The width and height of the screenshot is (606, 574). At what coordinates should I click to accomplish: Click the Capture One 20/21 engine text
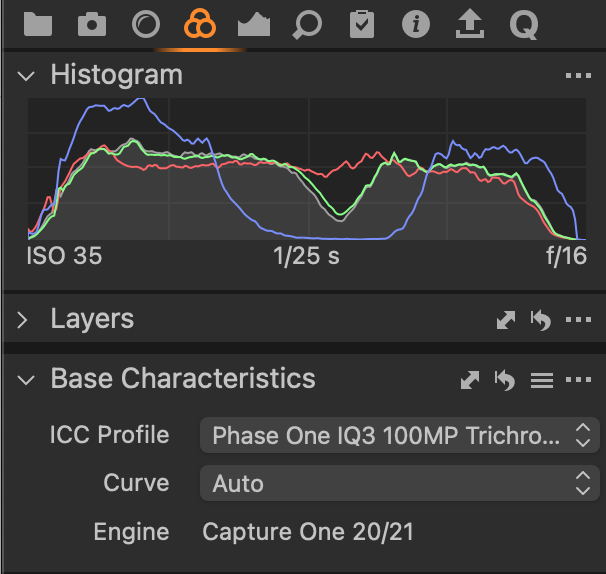(x=308, y=532)
